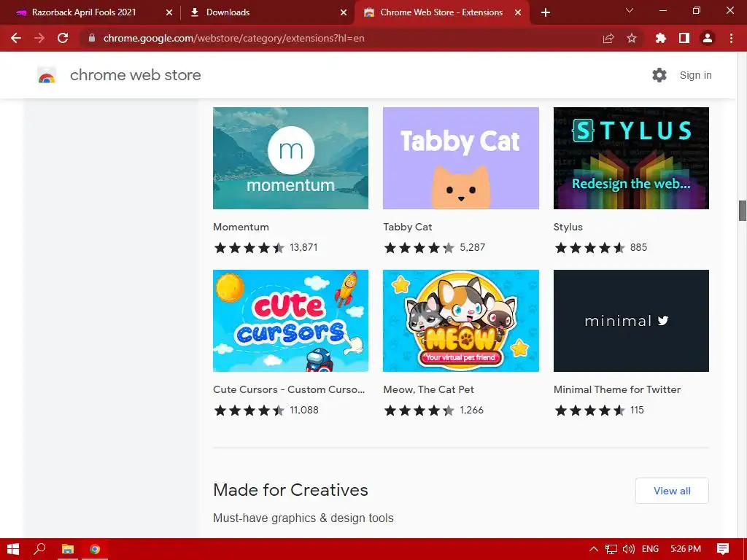
Task: Click View all for Made for Creatives
Action: [672, 491]
